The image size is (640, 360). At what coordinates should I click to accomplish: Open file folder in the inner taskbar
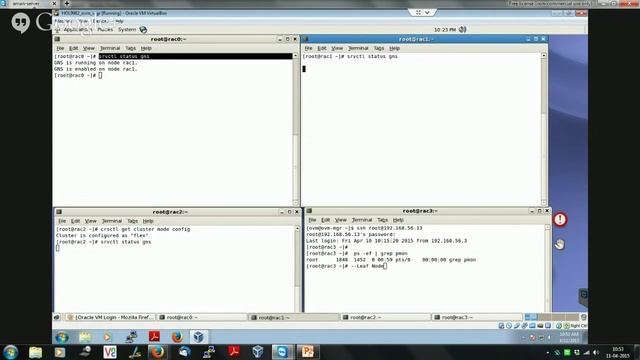pos(85,337)
